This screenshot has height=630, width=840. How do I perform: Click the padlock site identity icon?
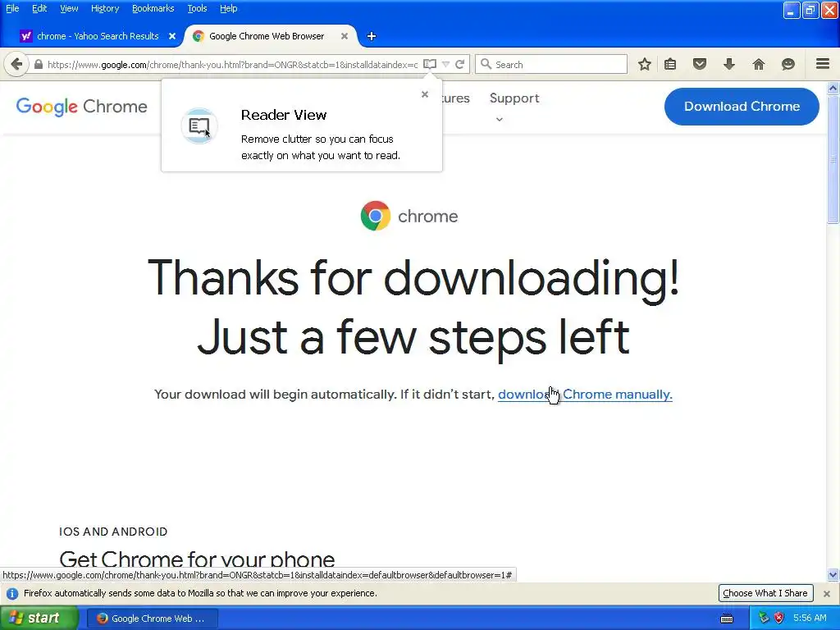[x=38, y=64]
